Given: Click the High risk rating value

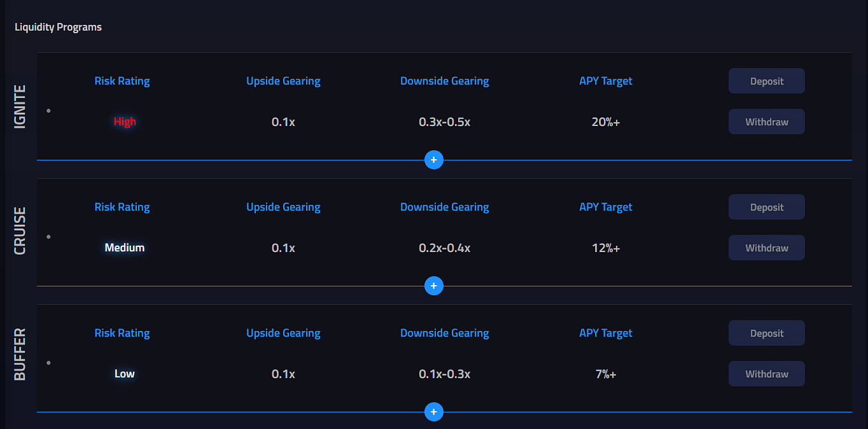Looking at the screenshot, I should click(124, 121).
